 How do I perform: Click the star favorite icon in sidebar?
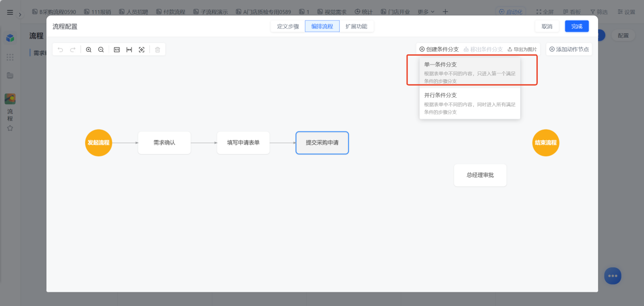[x=10, y=128]
